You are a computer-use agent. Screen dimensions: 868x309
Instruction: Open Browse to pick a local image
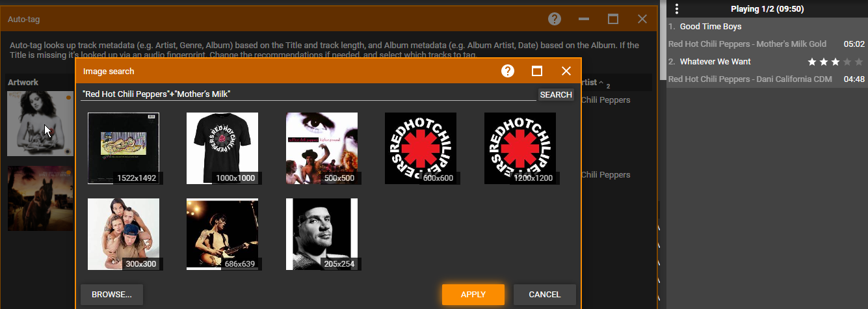coord(112,295)
